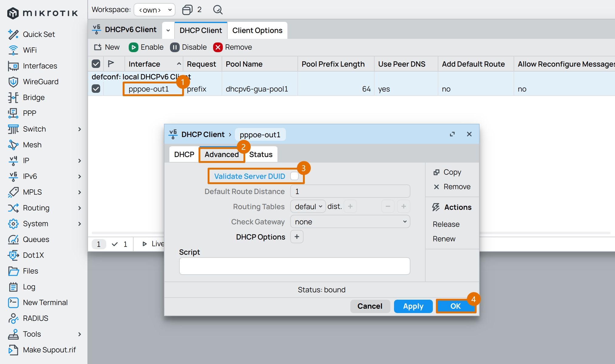This screenshot has width=615, height=364.
Task: Toggle the Validate Server DUID checkbox
Action: pos(294,176)
